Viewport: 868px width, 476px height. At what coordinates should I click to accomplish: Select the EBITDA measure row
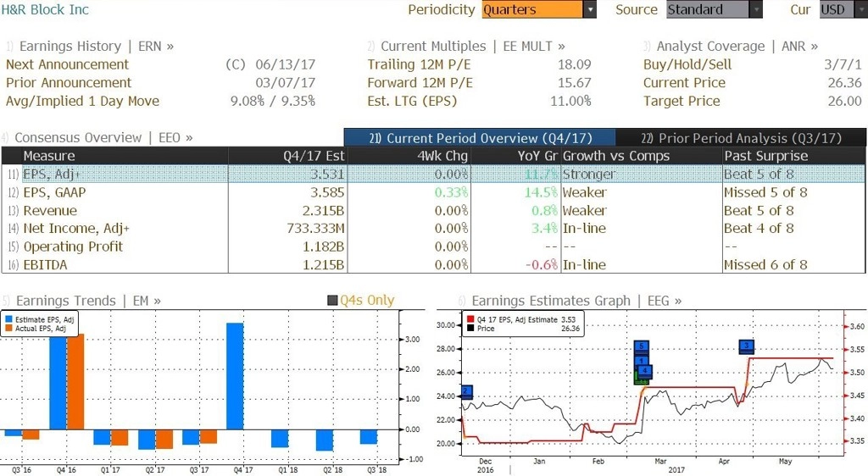point(433,265)
